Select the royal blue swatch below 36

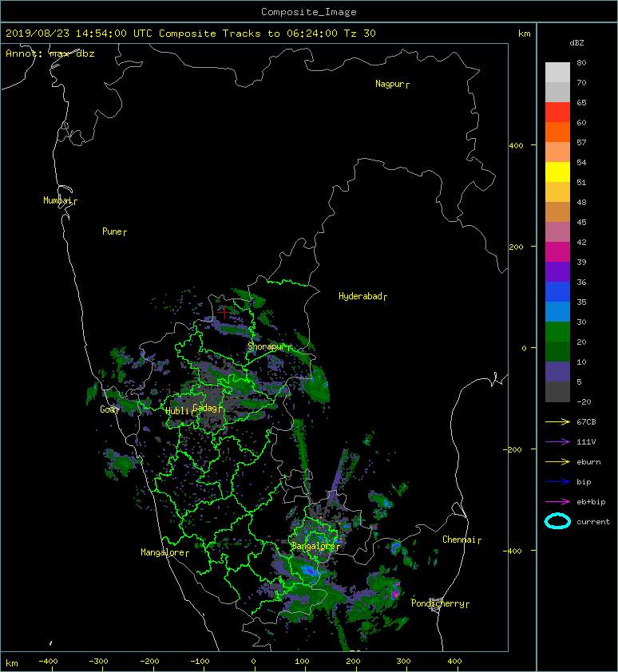[557, 292]
